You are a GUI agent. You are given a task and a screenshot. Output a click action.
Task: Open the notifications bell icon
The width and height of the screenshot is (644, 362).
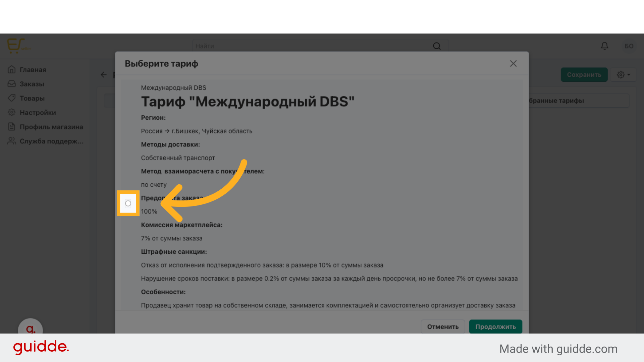pos(605,46)
